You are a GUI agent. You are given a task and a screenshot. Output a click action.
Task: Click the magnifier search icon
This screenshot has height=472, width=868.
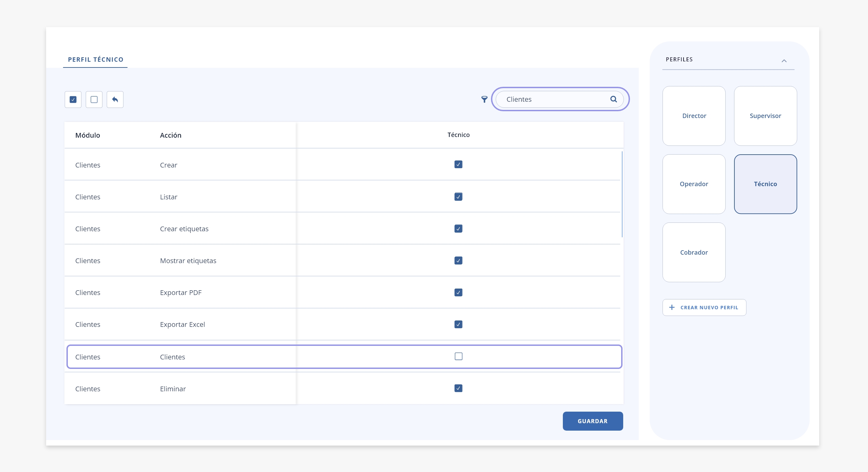tap(613, 99)
